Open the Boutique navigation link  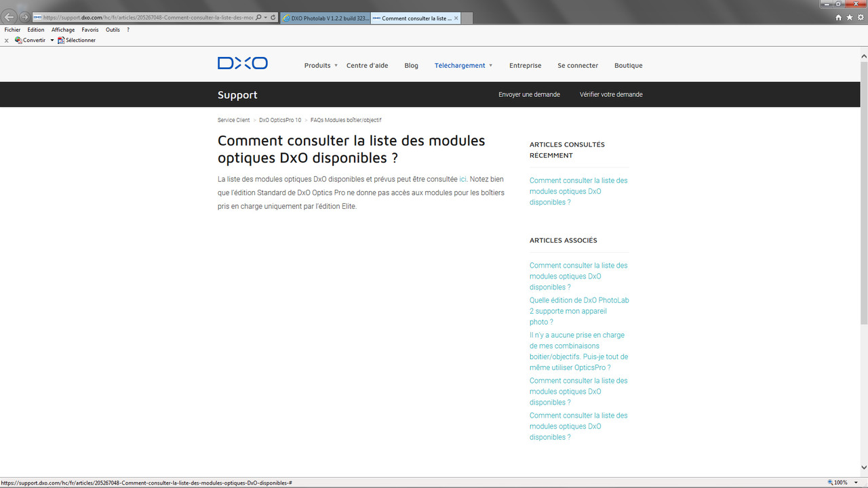[629, 66]
